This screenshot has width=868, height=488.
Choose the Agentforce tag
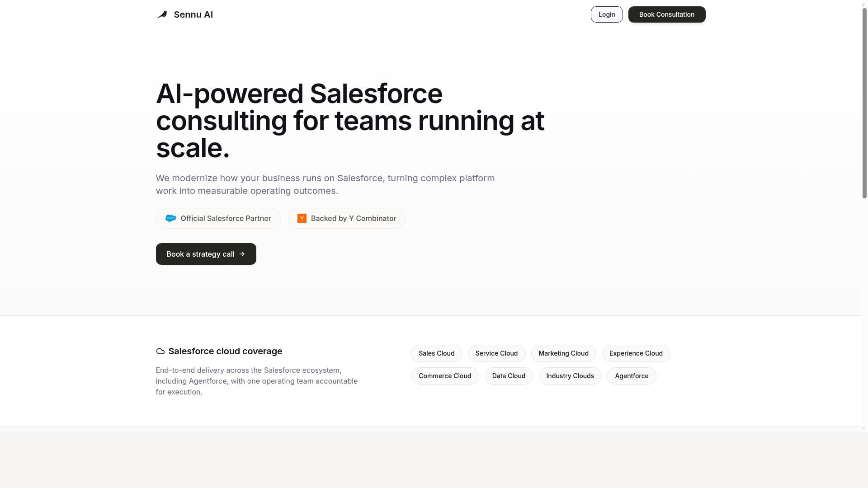(631, 376)
